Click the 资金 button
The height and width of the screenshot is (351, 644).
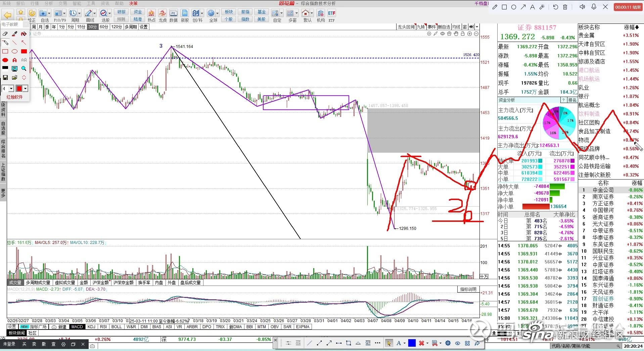(x=138, y=12)
